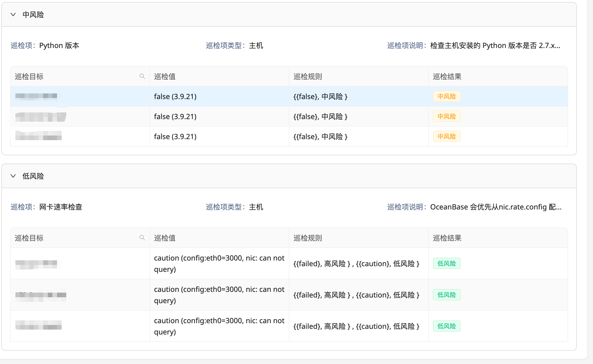
Task: Select third false (3.9.21) row value
Action: coord(175,137)
